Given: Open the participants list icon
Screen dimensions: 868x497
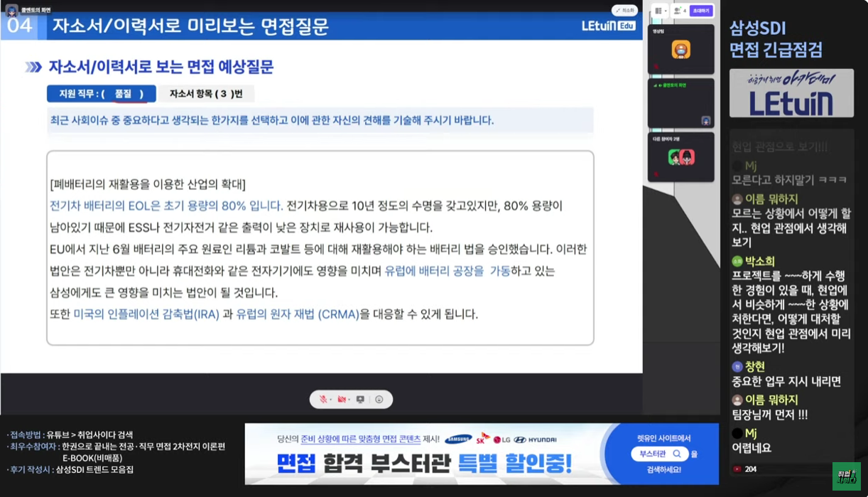Looking at the screenshot, I should (678, 11).
